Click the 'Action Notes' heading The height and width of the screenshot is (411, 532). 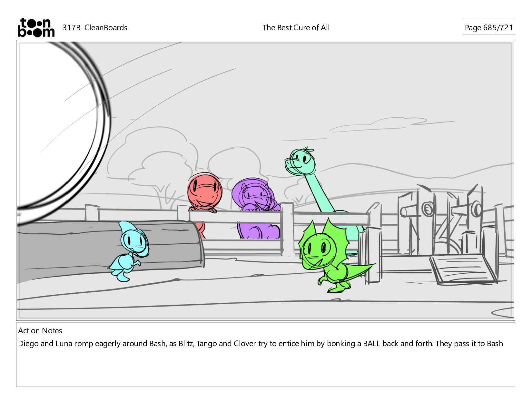[x=40, y=331]
